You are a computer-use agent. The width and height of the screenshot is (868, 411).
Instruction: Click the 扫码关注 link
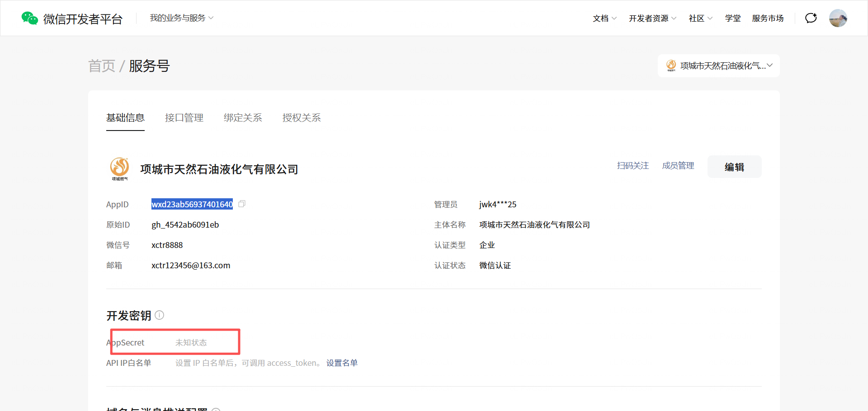pos(633,166)
